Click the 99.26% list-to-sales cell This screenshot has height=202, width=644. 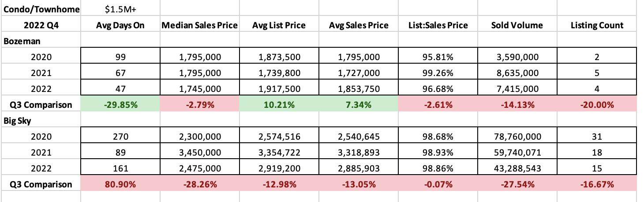point(438,73)
